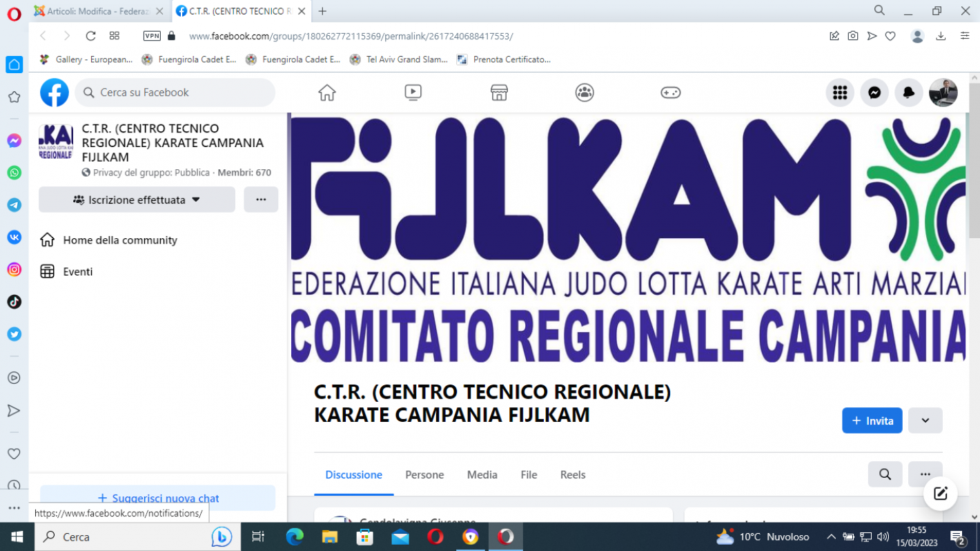
Task: Search within the group via the magnifier
Action: [885, 474]
